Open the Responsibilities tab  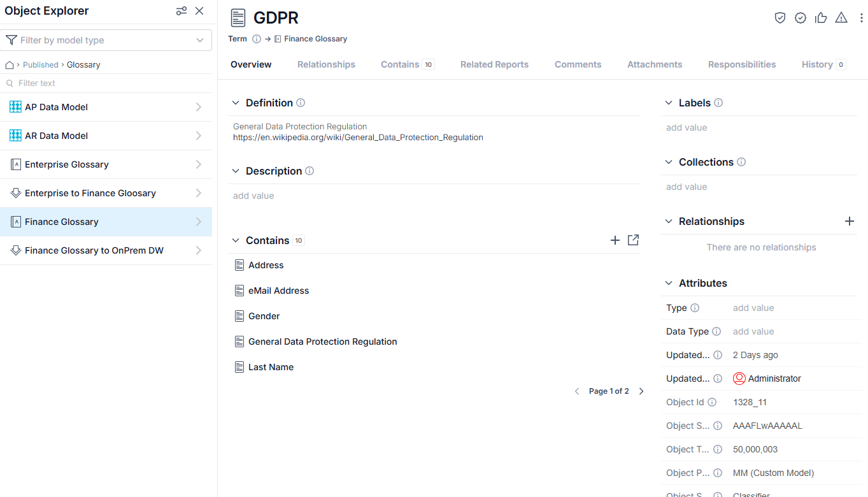coord(742,64)
